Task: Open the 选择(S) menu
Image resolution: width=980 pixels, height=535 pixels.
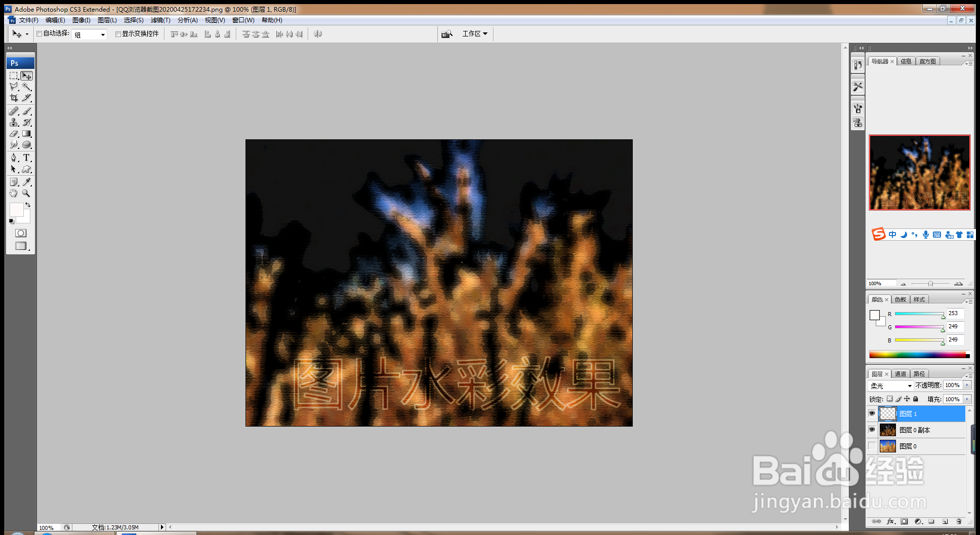Action: [x=134, y=20]
